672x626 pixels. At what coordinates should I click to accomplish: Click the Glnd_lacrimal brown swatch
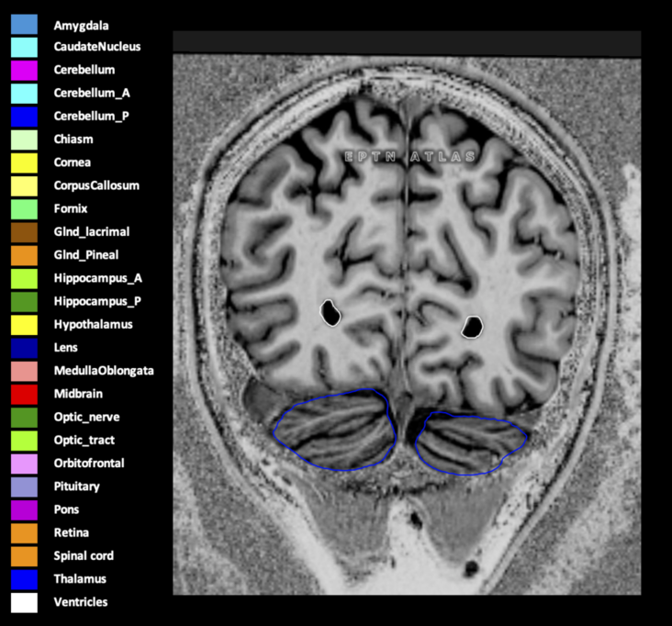(24, 232)
